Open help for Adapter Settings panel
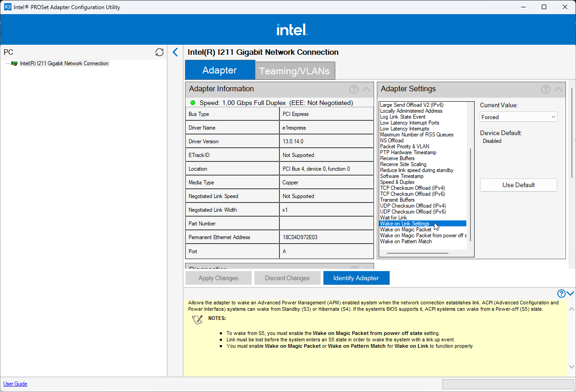Viewport: 576px width, 392px height. click(x=545, y=89)
